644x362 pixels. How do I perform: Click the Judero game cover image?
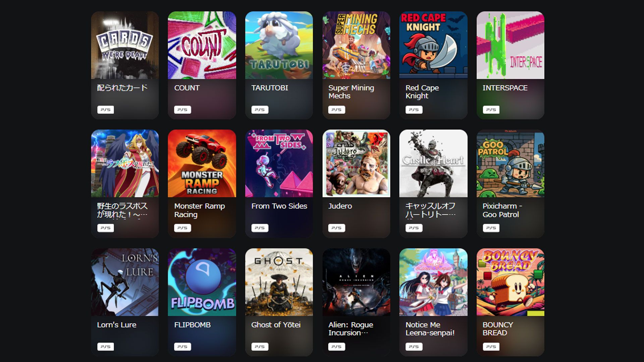point(356,164)
